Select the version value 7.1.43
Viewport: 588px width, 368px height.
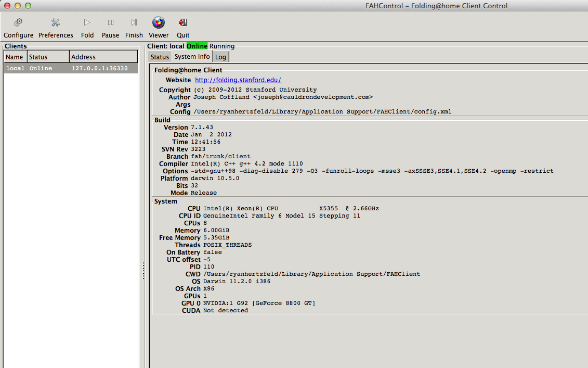202,128
